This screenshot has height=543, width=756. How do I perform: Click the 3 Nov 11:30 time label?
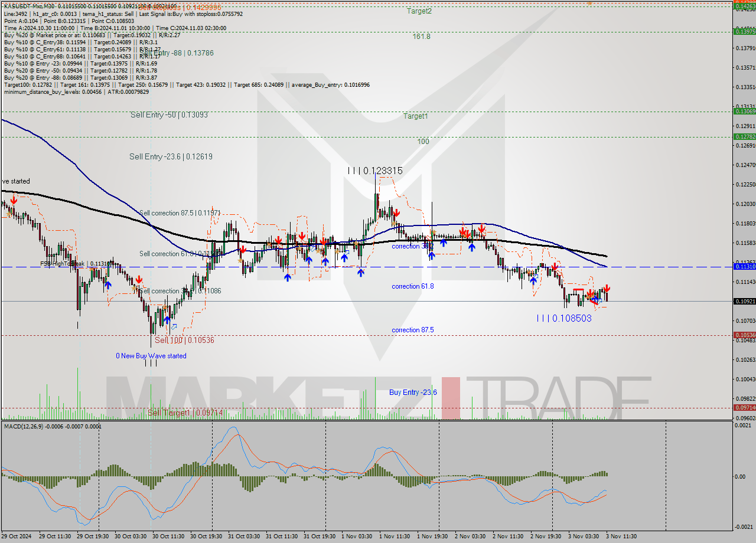[x=621, y=537]
